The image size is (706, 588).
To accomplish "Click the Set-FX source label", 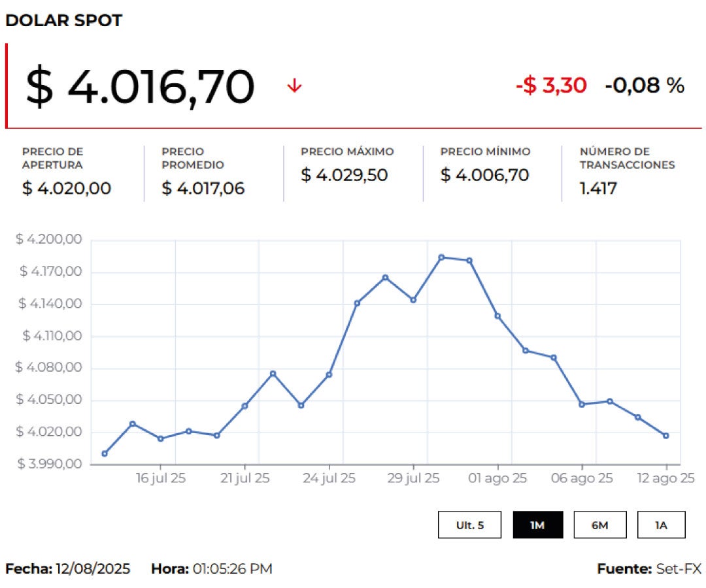I will click(679, 568).
